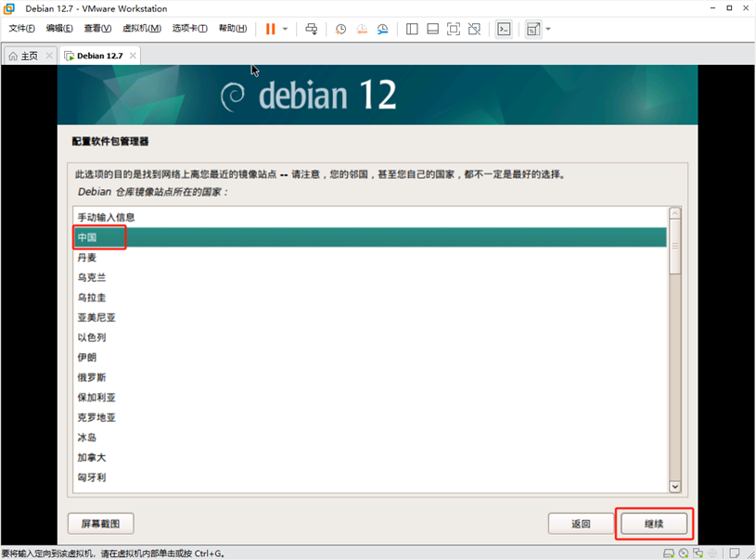
Task: Open the power options dropdown arrow beside pause
Action: pyautogui.click(x=285, y=29)
